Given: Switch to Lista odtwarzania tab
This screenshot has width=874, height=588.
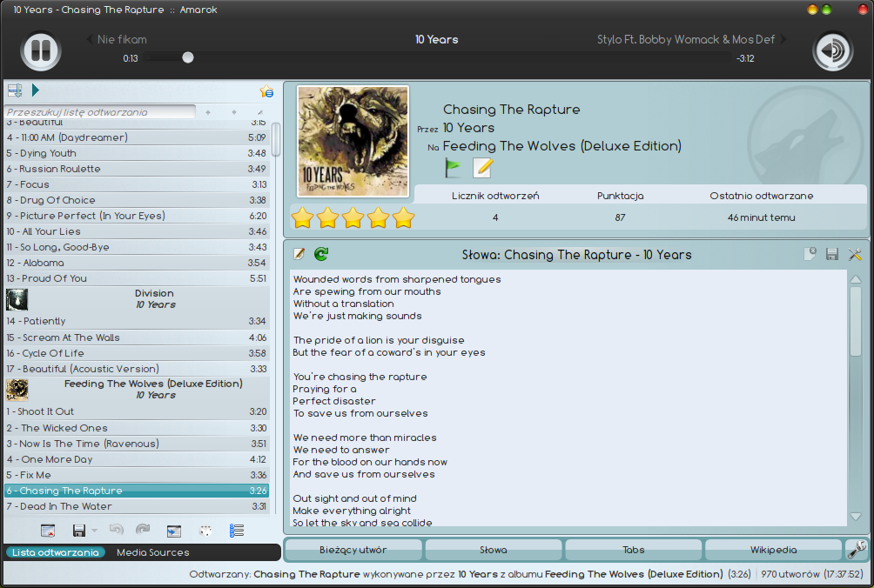Looking at the screenshot, I should click(55, 552).
